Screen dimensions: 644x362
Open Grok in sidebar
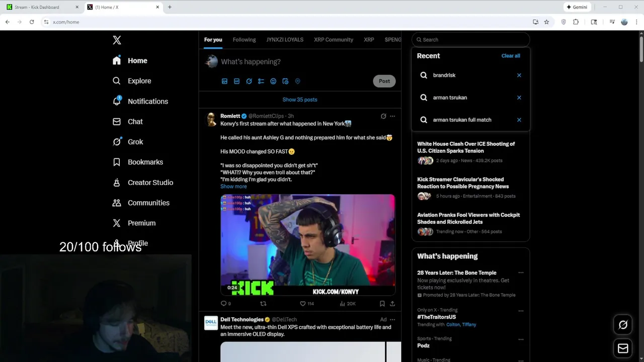(128, 142)
